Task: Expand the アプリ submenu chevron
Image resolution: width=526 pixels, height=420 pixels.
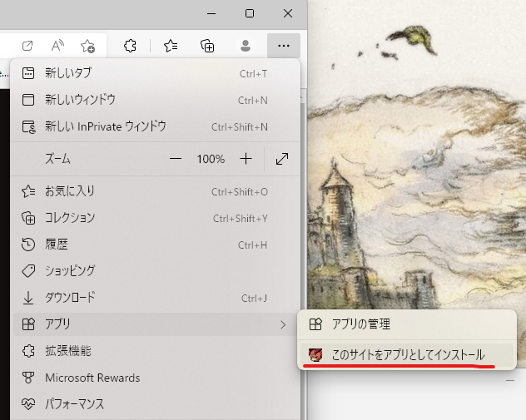Action: 283,324
